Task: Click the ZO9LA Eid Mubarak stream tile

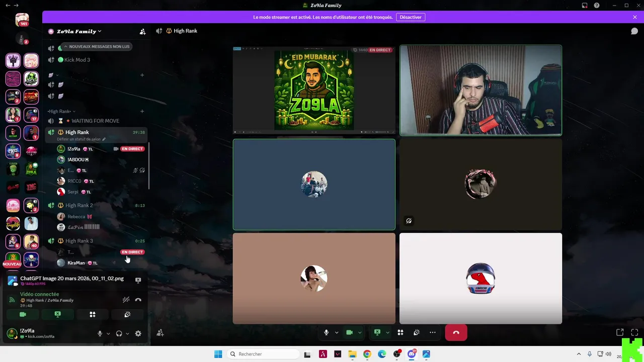Action: pyautogui.click(x=314, y=90)
